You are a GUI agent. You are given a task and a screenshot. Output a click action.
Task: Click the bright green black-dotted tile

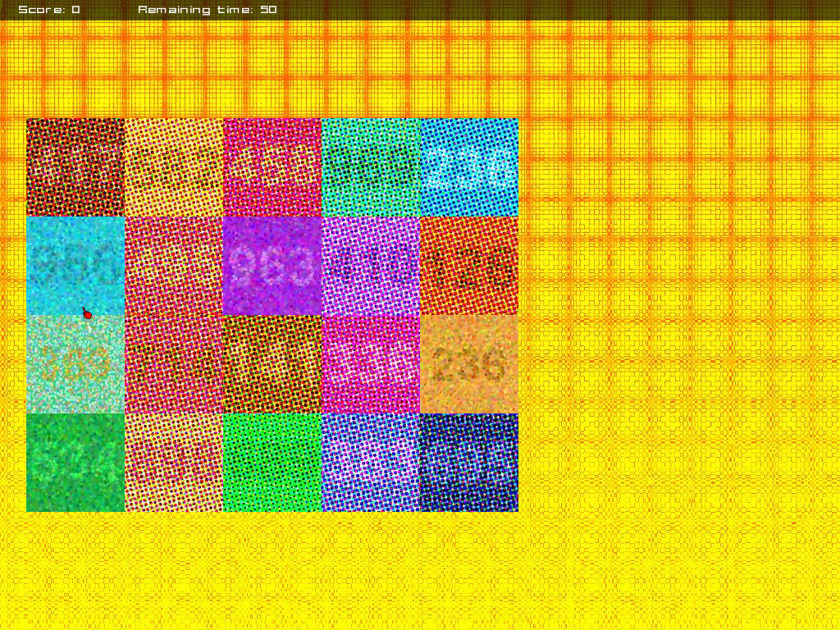coord(272,463)
